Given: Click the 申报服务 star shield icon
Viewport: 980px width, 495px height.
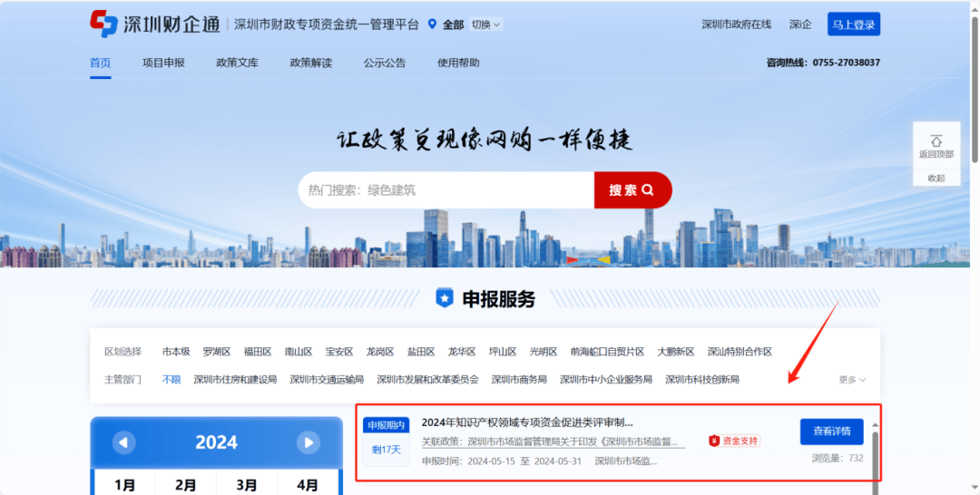Looking at the screenshot, I should coord(445,299).
